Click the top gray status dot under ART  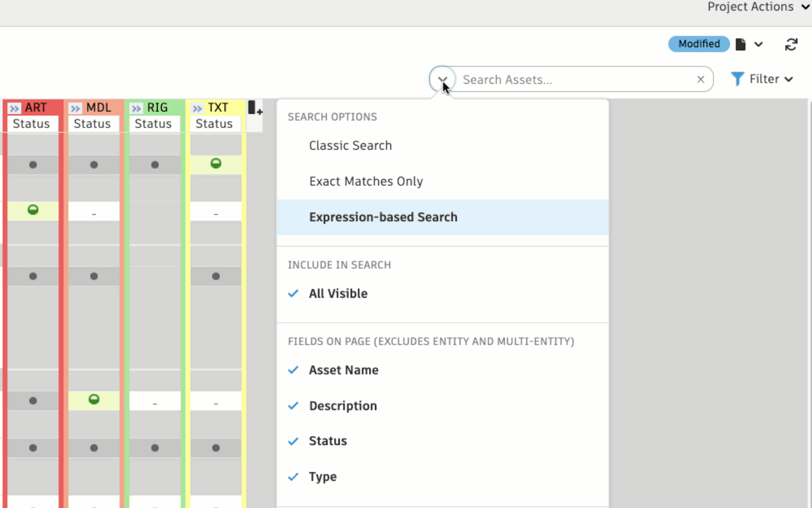point(33,165)
